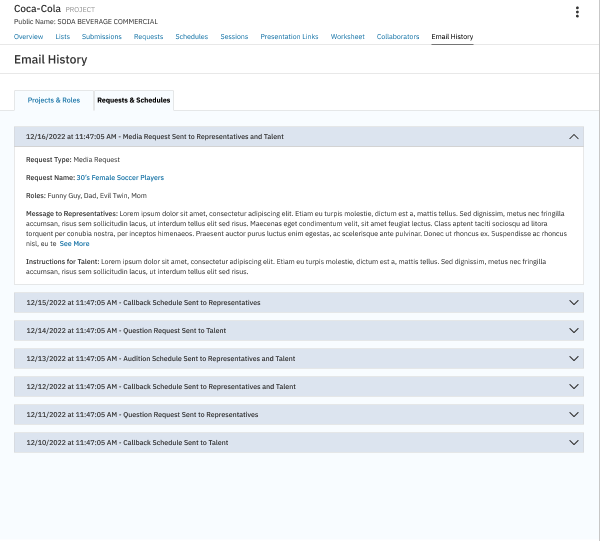This screenshot has height=541, width=600.
Task: Expand the 12/15/2022 Callback Schedule entry
Action: click(573, 302)
